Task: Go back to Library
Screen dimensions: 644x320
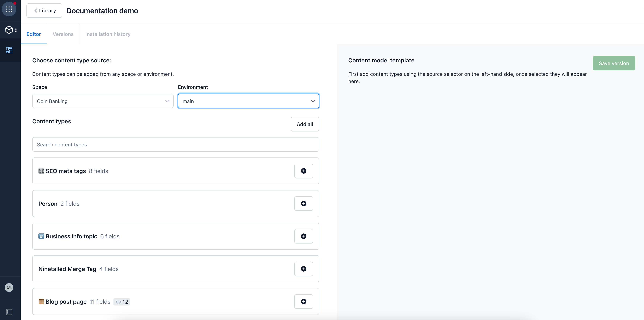Action: pos(44,11)
